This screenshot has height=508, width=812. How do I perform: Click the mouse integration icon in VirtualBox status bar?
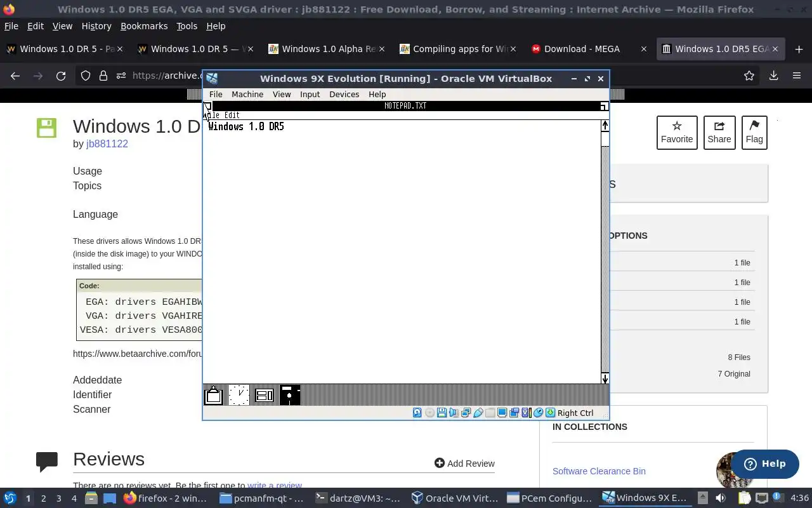pyautogui.click(x=538, y=413)
